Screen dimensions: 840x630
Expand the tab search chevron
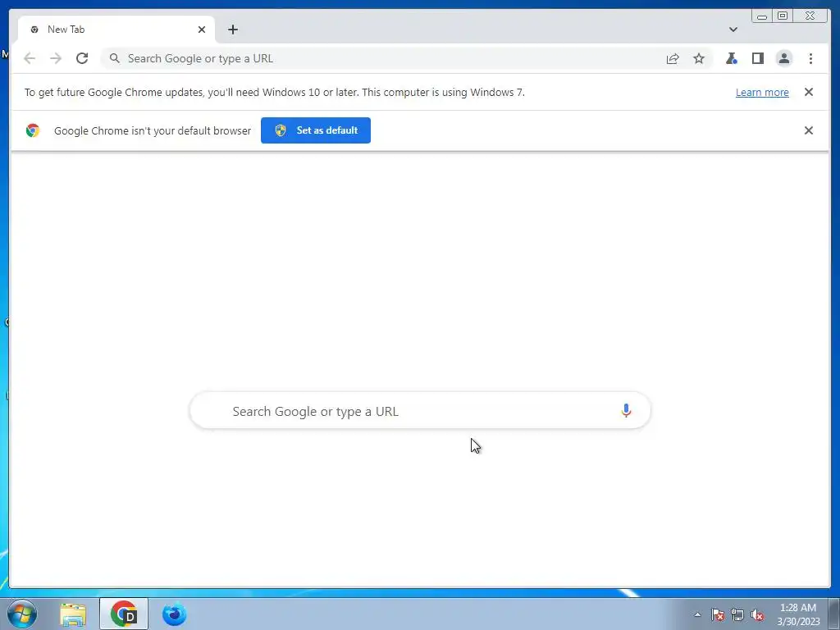click(x=733, y=30)
